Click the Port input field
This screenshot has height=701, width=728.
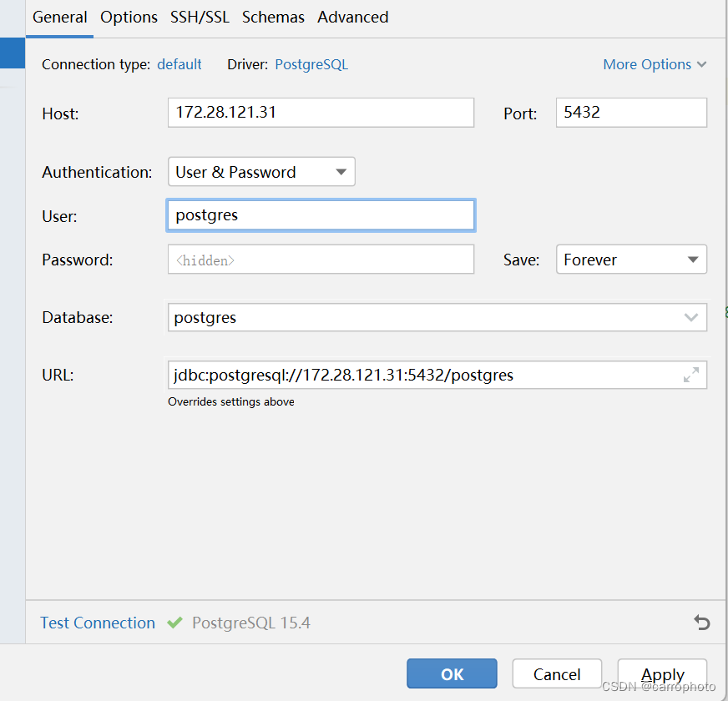pyautogui.click(x=631, y=113)
